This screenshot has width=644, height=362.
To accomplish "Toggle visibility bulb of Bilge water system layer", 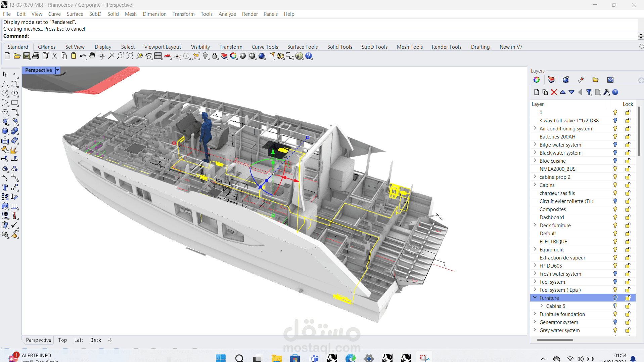I will (x=615, y=145).
